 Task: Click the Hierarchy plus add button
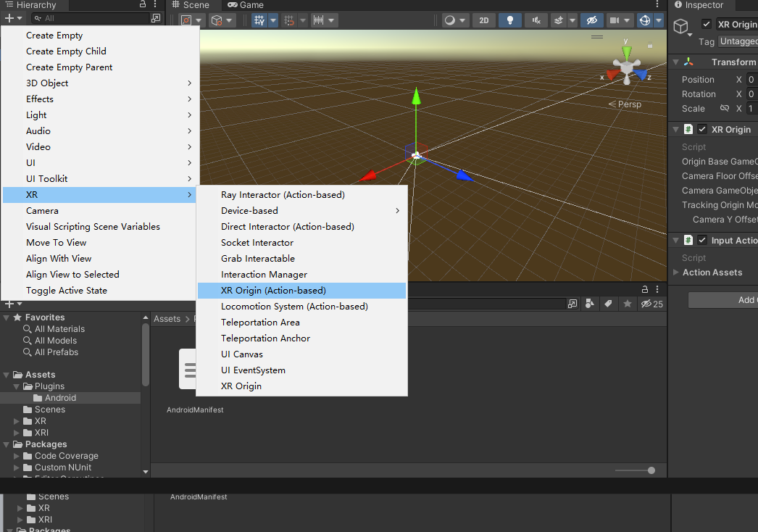[9, 18]
